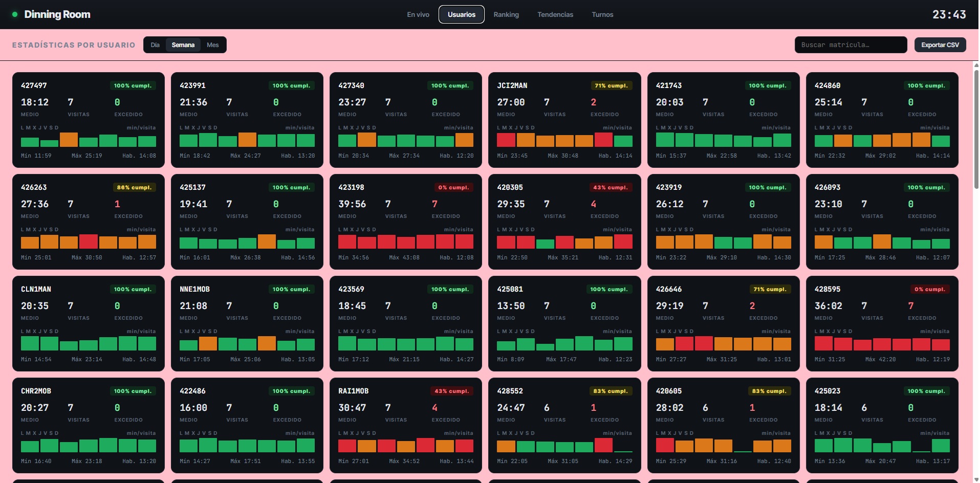Open the En vivo tab
Image resolution: width=980 pixels, height=483 pixels.
click(418, 14)
